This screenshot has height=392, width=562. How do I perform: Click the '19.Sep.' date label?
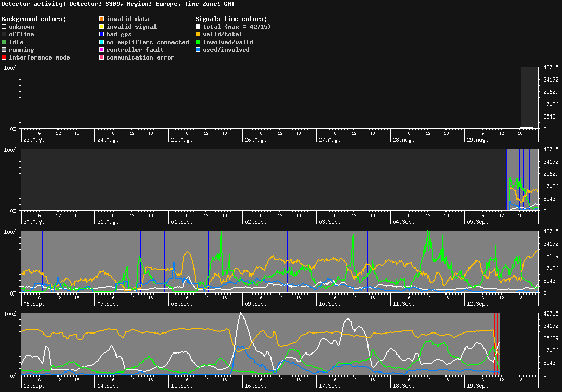tap(477, 386)
